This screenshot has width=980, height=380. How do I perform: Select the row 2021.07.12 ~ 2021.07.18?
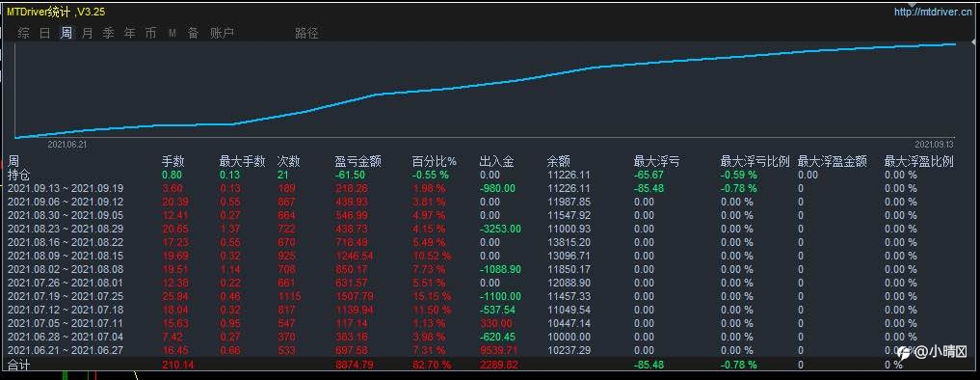(x=490, y=310)
